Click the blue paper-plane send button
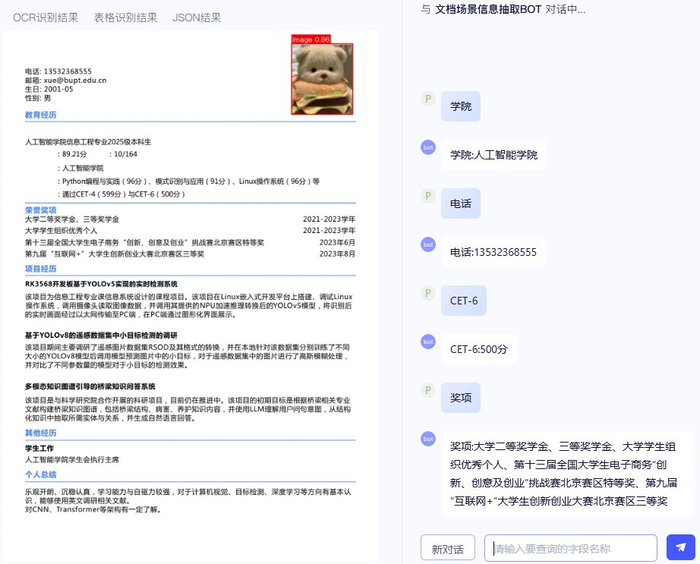Viewport: 700px width, 564px height. coord(680,547)
